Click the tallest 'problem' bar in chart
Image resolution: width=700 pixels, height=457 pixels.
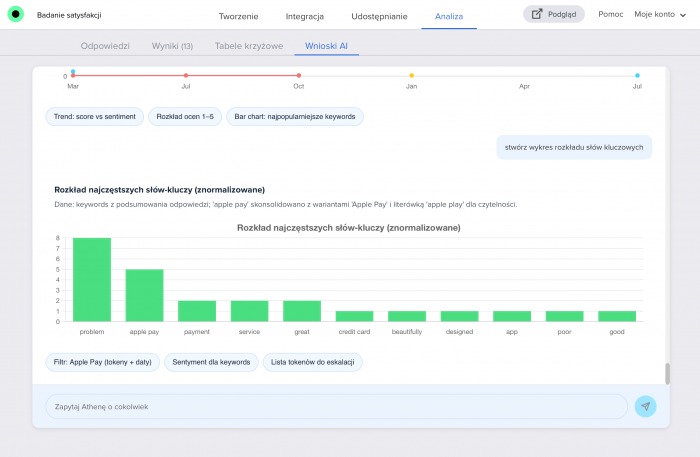(92, 279)
